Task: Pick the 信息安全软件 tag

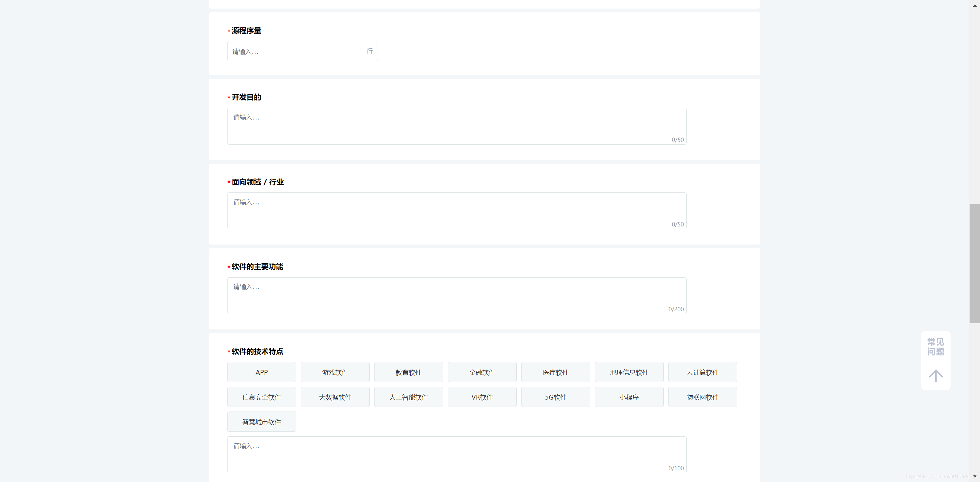Action: pyautogui.click(x=261, y=397)
